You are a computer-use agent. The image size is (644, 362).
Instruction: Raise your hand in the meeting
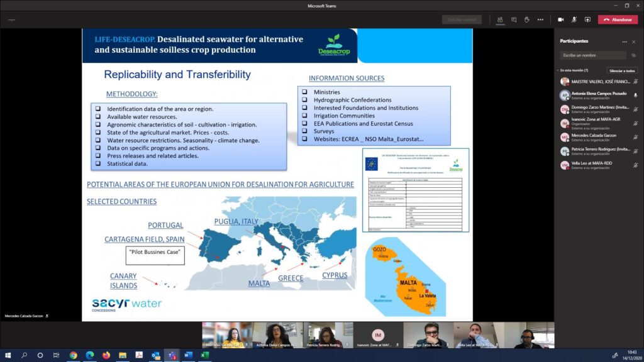coord(526,19)
